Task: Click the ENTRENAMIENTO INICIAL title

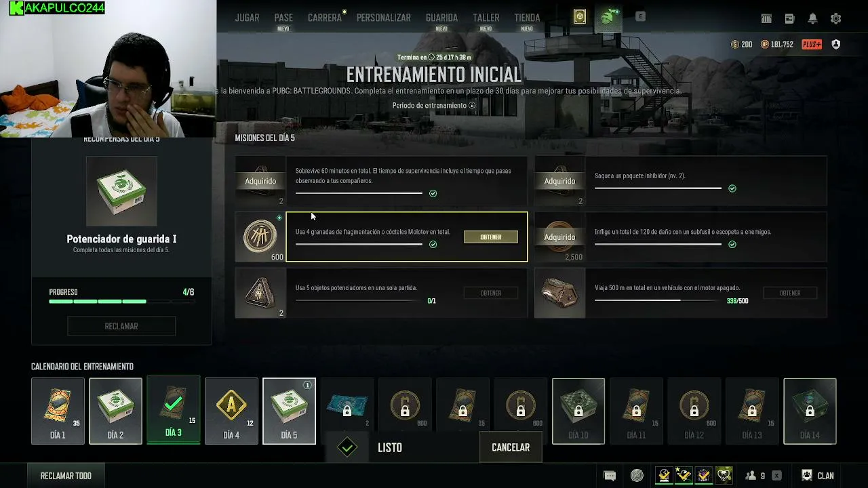Action: click(x=434, y=75)
